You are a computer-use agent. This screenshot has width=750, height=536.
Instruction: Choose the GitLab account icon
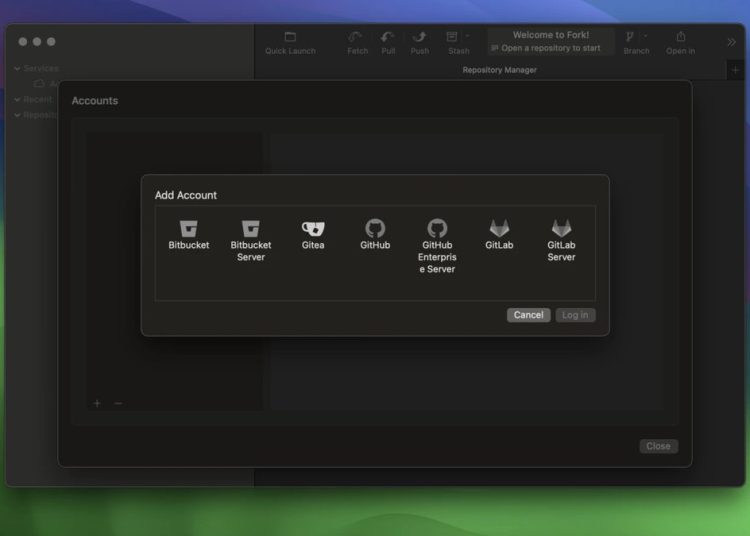(499, 235)
